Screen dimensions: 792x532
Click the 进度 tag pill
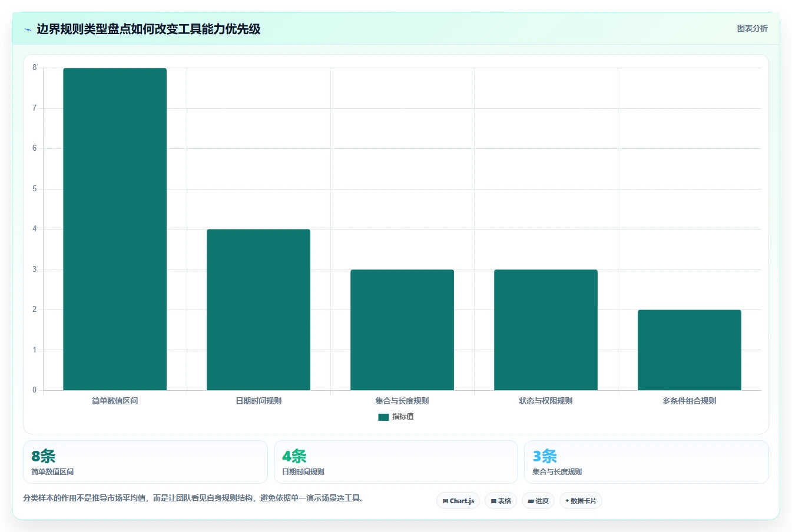click(x=538, y=501)
